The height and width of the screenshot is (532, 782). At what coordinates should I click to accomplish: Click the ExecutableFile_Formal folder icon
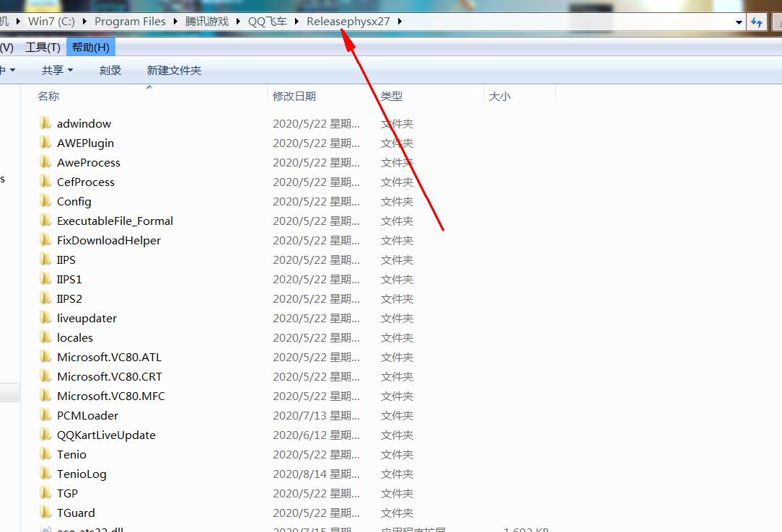tap(45, 220)
